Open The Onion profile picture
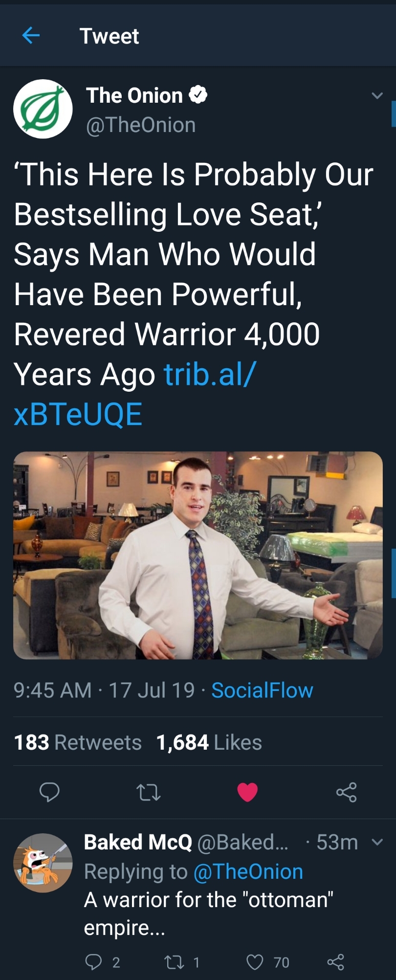Viewport: 396px width, 980px height. [x=43, y=109]
